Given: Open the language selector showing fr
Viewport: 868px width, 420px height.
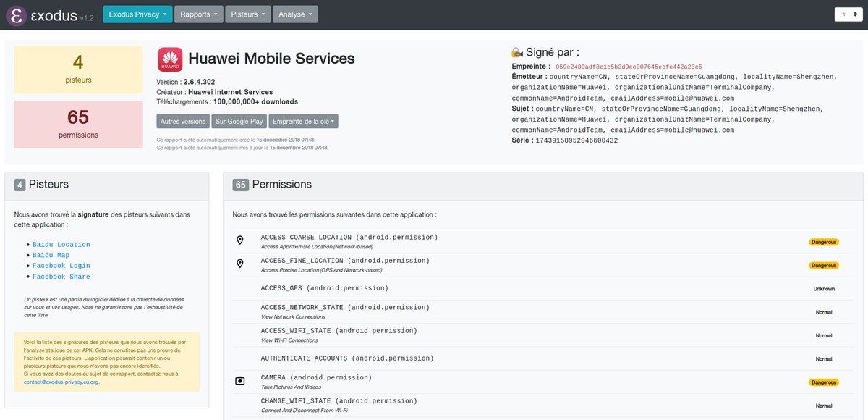Looking at the screenshot, I should (848, 14).
